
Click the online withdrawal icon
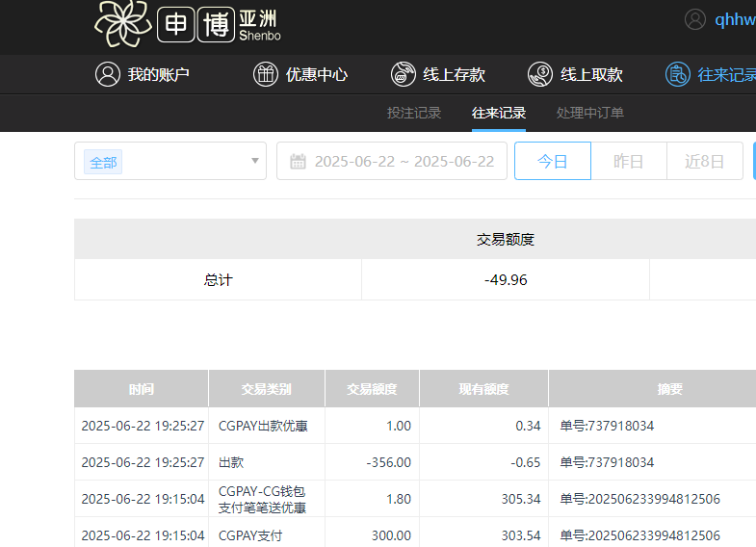(x=540, y=74)
